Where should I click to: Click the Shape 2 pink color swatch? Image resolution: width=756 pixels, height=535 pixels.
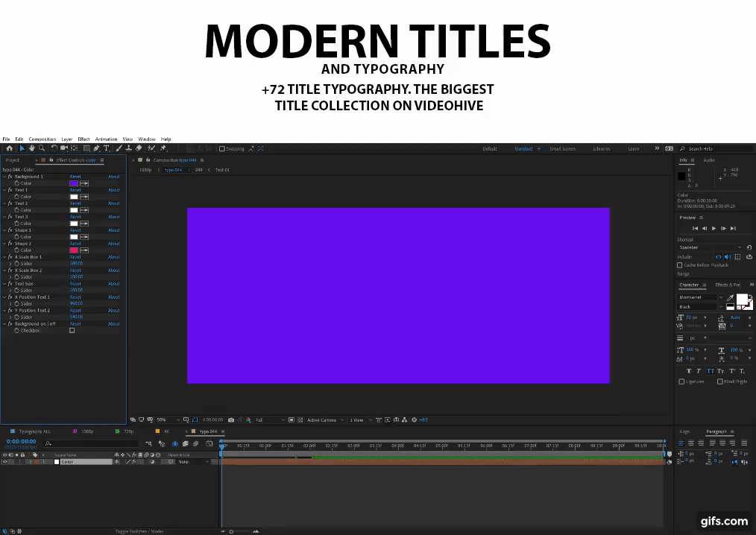coord(74,250)
